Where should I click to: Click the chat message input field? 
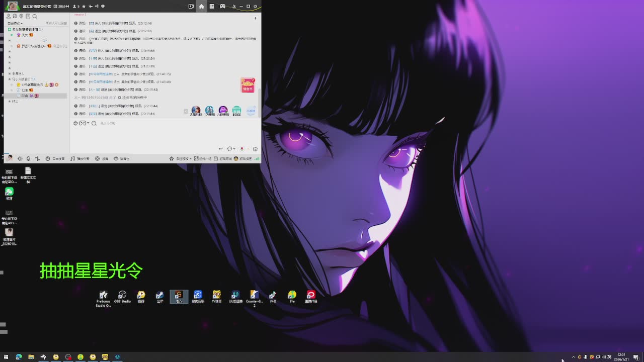click(161, 133)
